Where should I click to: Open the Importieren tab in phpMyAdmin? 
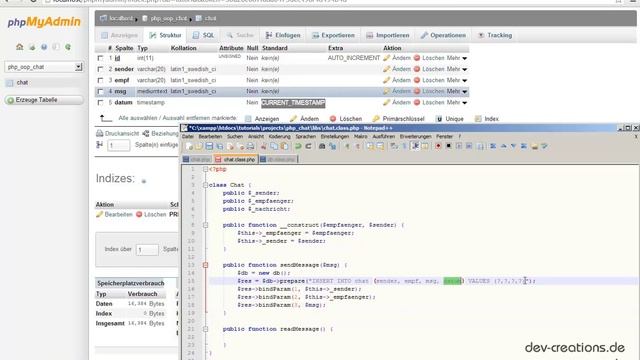pos(387,35)
